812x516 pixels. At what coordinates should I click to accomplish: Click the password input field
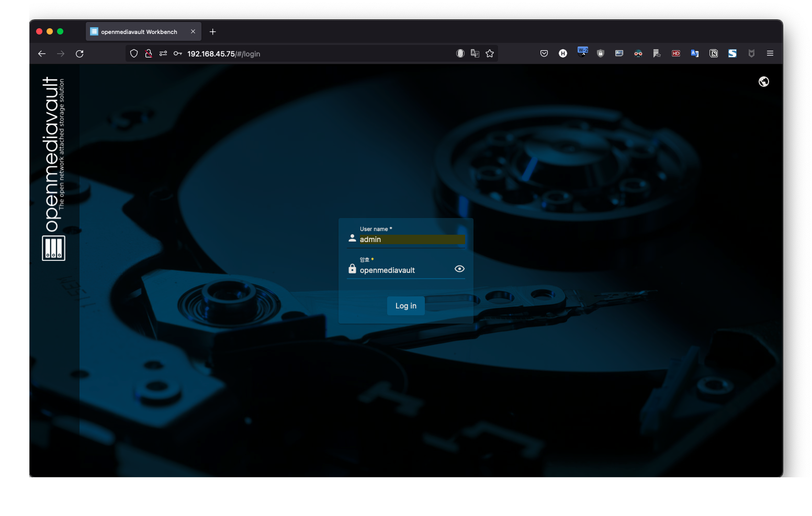(x=405, y=270)
